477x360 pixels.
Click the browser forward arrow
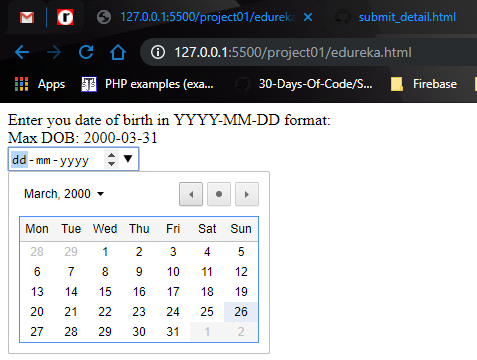pyautogui.click(x=54, y=52)
